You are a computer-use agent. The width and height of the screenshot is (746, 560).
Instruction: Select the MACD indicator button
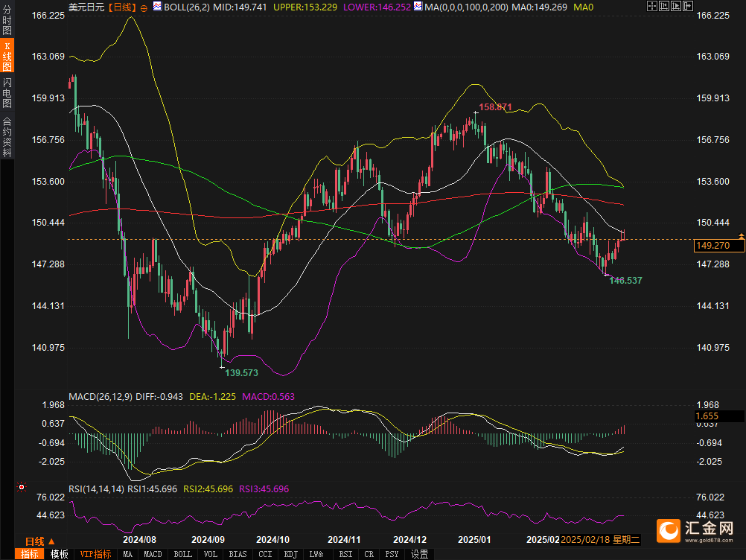coord(153,554)
